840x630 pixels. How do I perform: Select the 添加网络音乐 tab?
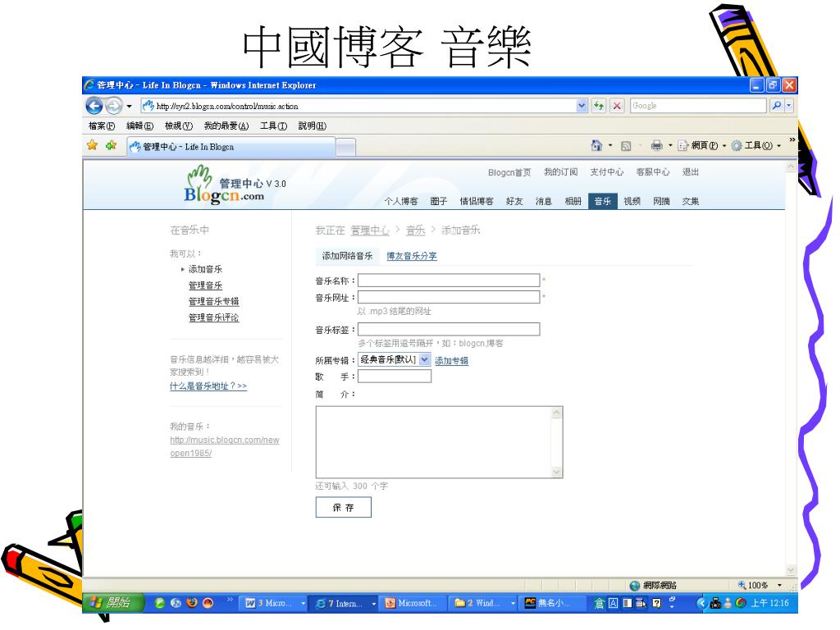coord(347,256)
